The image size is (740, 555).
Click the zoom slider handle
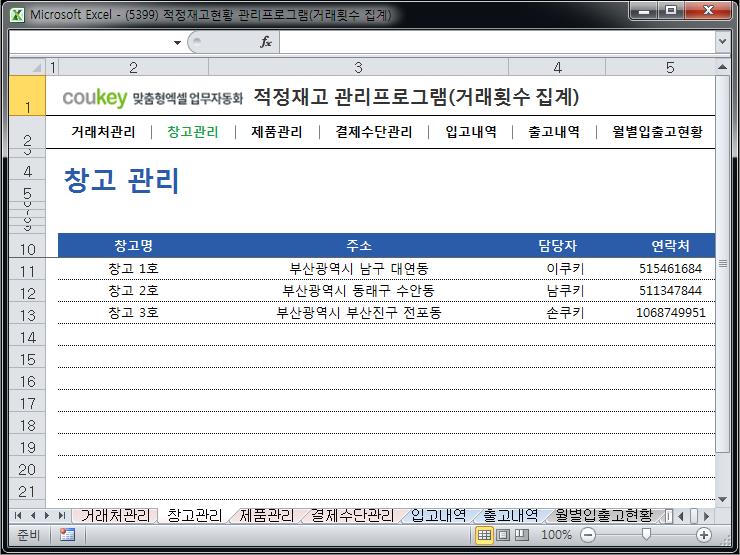coord(646,534)
